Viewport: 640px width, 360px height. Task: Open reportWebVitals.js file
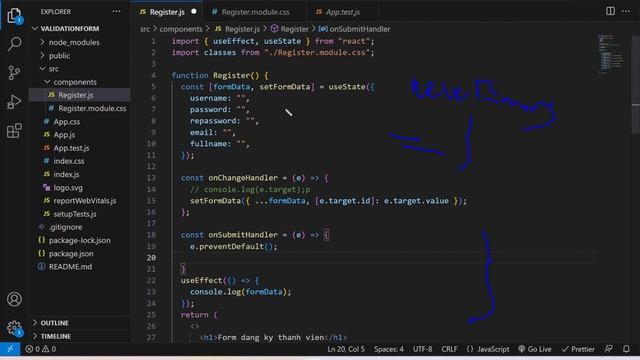pos(80,200)
